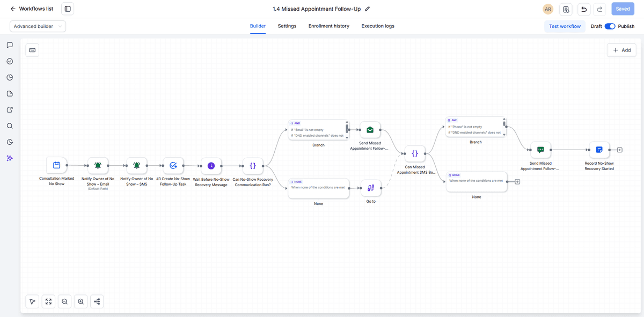Go back to Workflows list

click(32, 9)
